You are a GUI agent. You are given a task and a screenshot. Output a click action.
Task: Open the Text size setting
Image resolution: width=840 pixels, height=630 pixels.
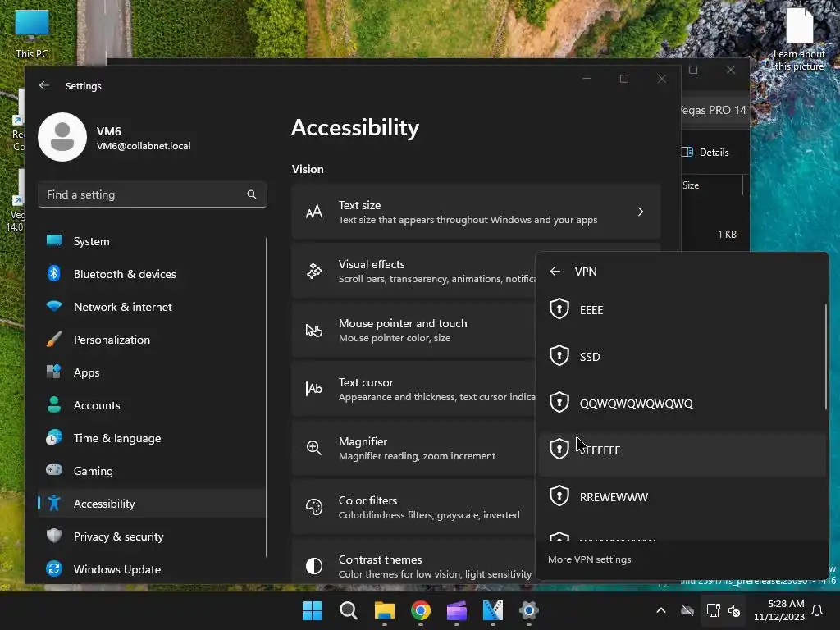476,212
